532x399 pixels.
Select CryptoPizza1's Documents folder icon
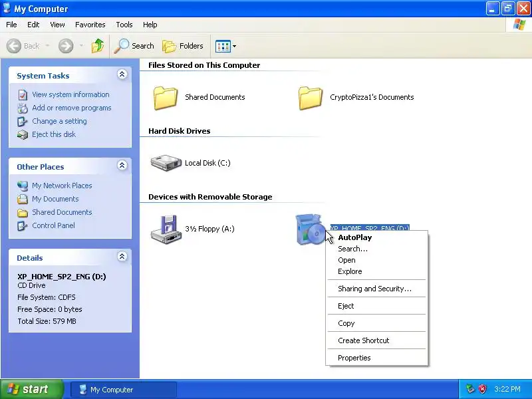tap(310, 98)
